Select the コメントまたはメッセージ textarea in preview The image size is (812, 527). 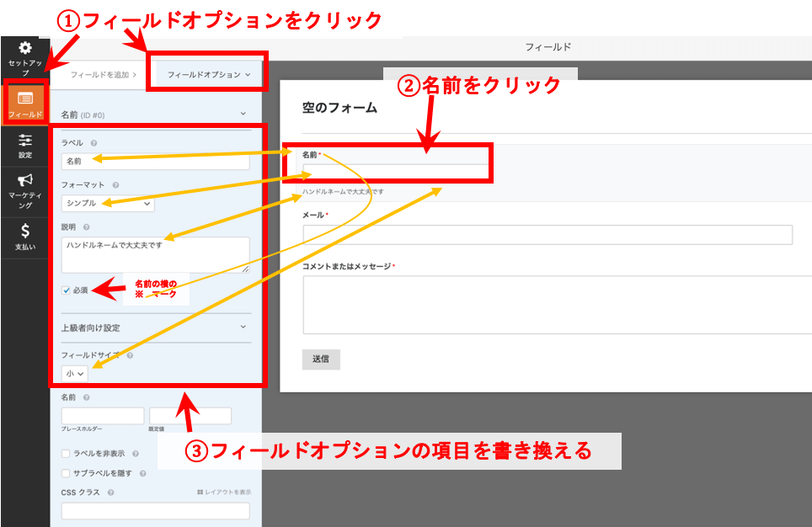coord(558,305)
